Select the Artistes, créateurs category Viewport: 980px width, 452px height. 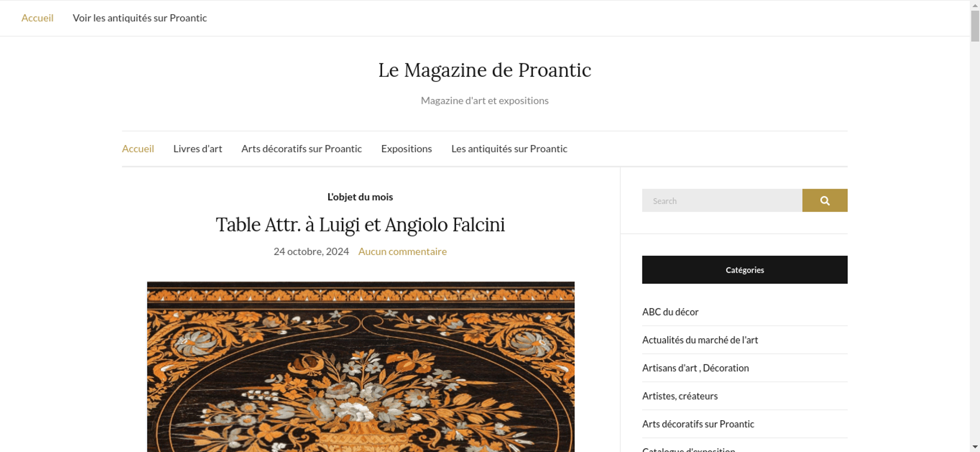pos(680,396)
